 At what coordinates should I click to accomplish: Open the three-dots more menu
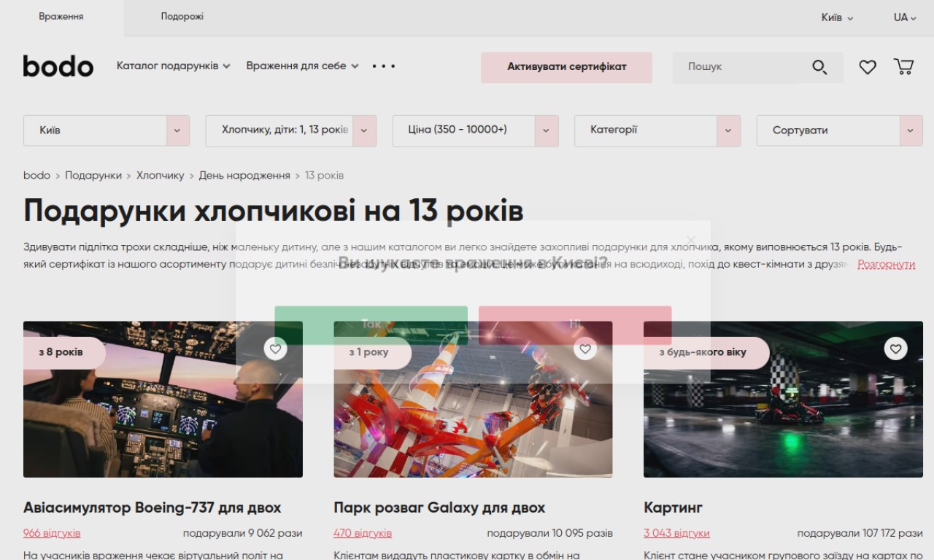coord(383,66)
